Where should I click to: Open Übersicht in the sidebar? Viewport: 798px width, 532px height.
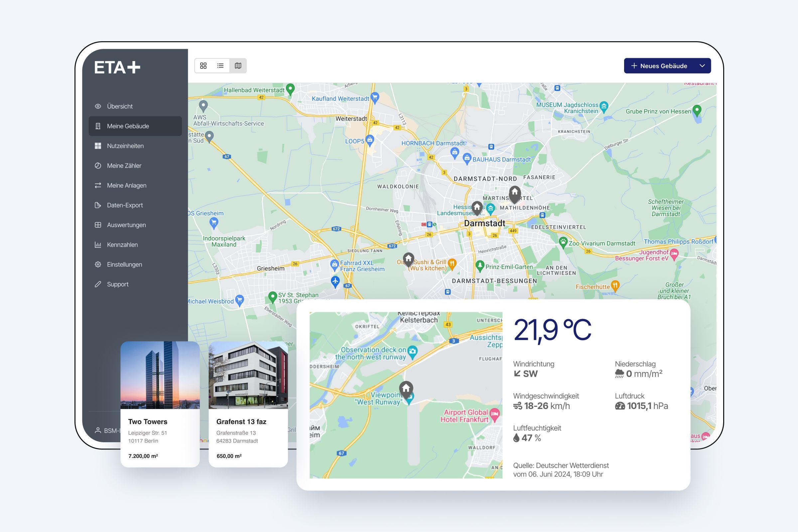pyautogui.click(x=135, y=106)
